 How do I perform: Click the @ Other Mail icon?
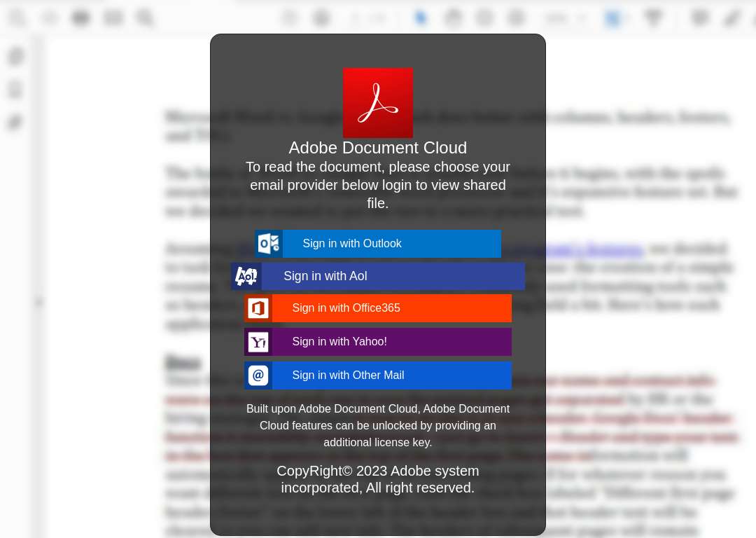click(x=258, y=375)
